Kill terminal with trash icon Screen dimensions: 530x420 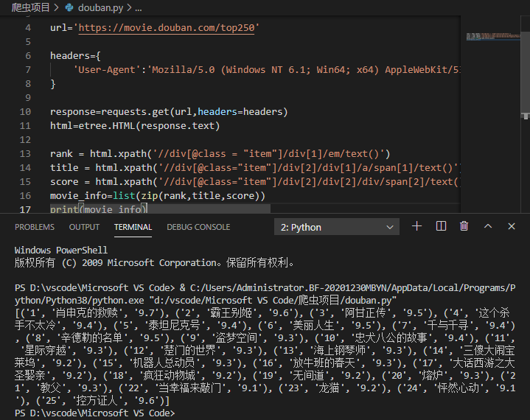tap(464, 226)
